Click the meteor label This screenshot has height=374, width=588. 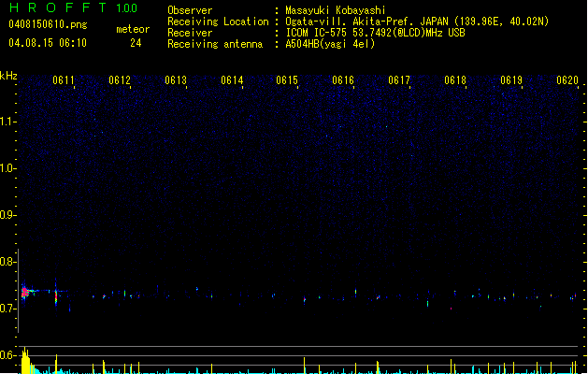pos(133,29)
